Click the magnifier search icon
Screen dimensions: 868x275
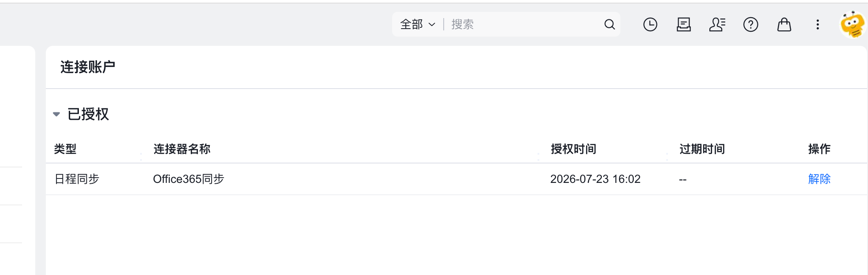(609, 24)
